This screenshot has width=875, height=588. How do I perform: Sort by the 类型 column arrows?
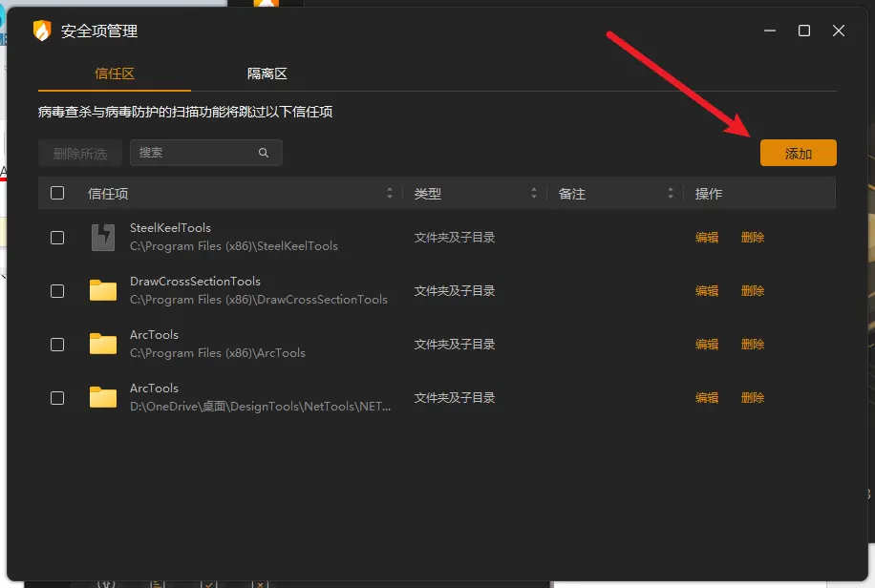pos(534,194)
